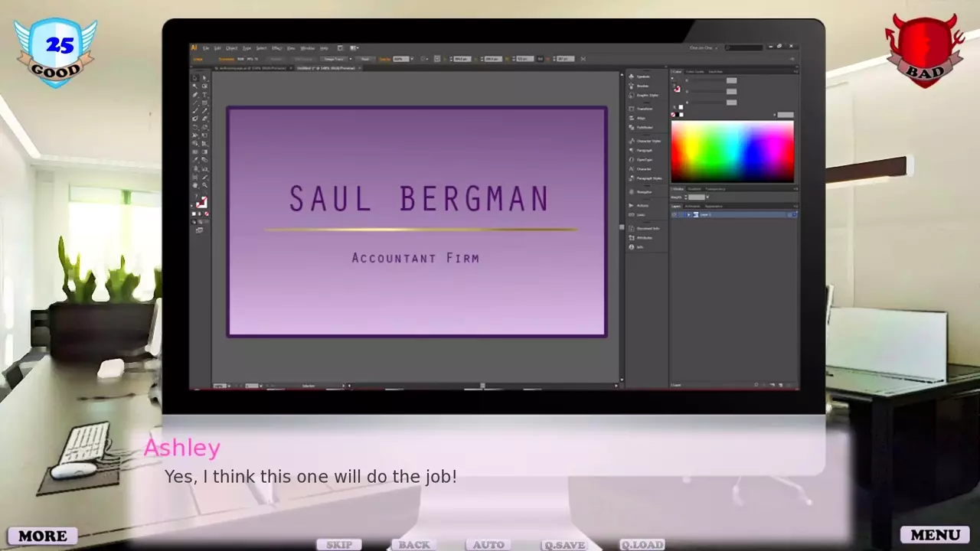The image size is (980, 551).
Task: Select the Paintbrush tool
Action: point(194,111)
